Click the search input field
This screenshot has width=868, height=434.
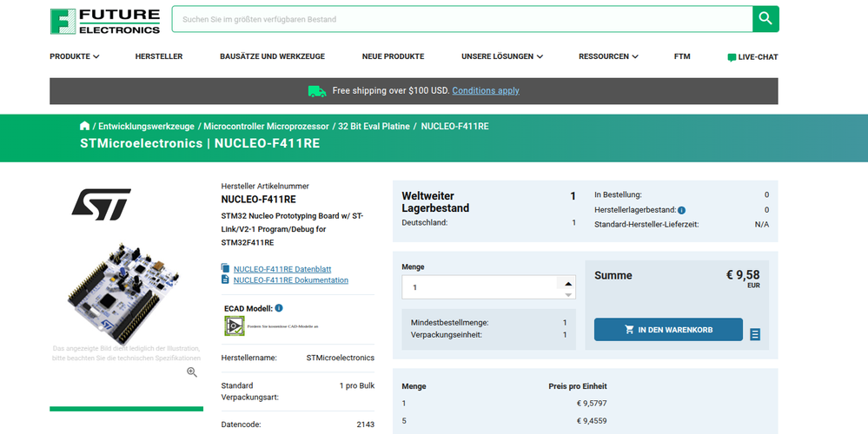point(462,19)
